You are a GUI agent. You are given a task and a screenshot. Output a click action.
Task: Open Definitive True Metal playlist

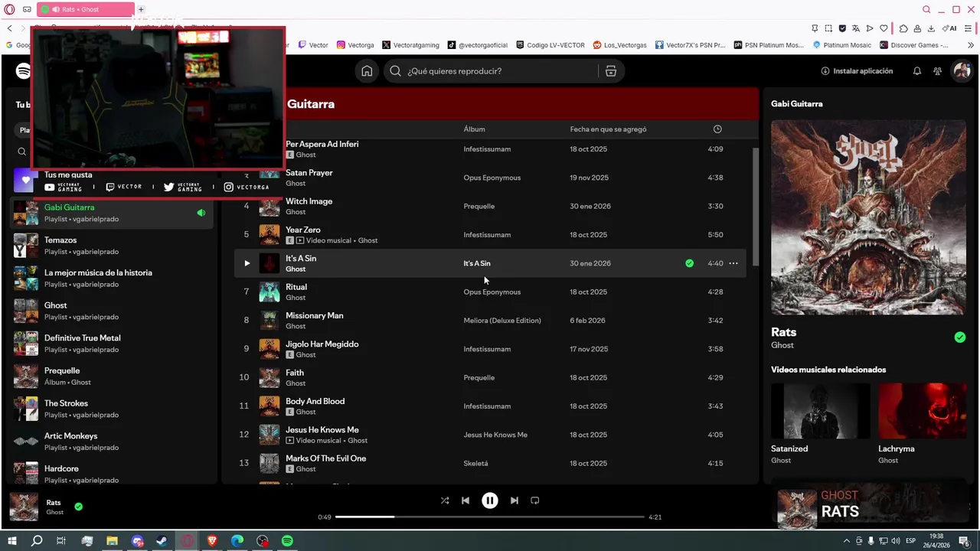coord(112,344)
